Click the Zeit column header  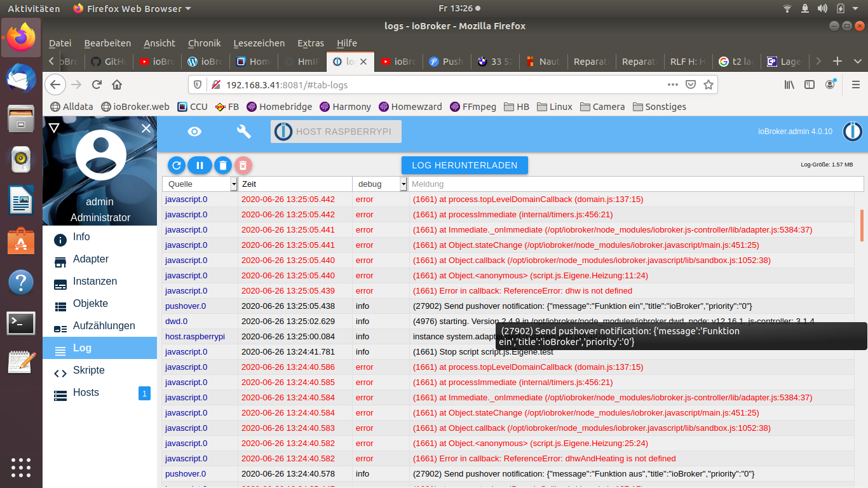(x=295, y=184)
